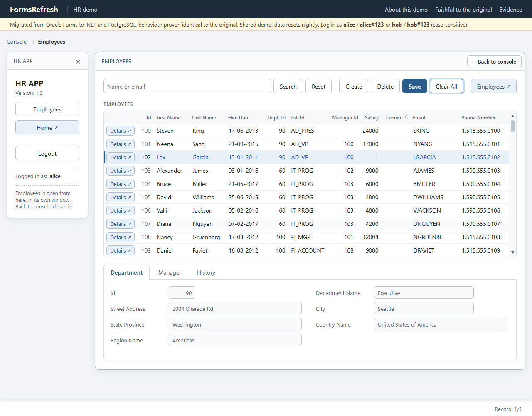Go back to console
The width and height of the screenshot is (532, 416).
494,62
